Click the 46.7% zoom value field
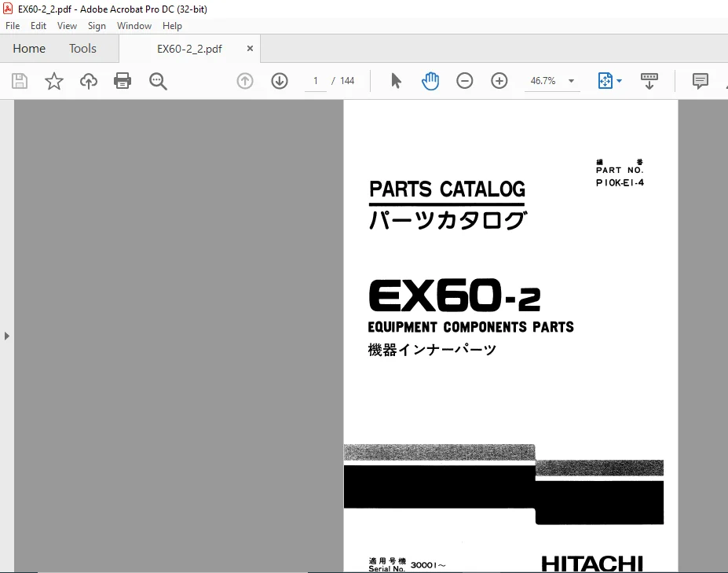 543,81
